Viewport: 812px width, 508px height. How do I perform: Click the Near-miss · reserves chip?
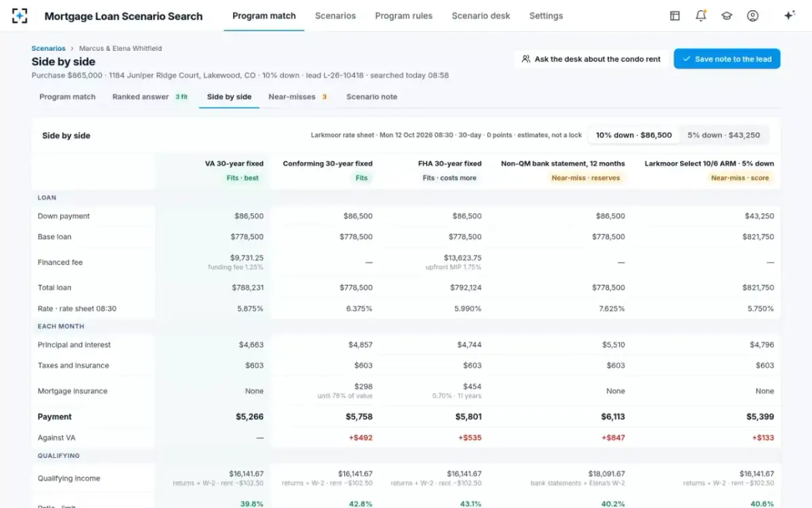click(586, 178)
